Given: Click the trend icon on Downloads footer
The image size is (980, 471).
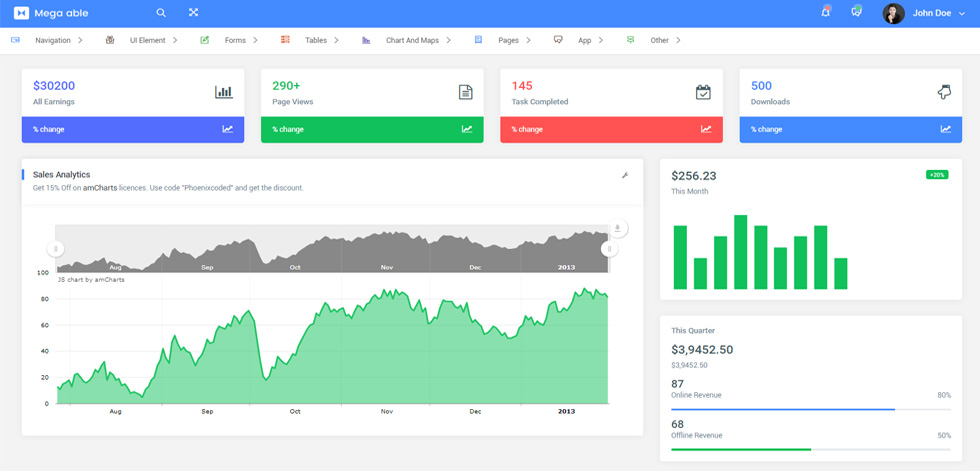Looking at the screenshot, I should click(946, 129).
